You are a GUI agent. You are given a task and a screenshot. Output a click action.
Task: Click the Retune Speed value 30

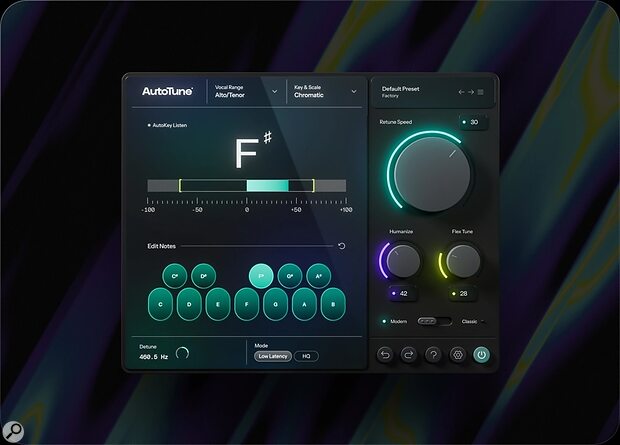(x=474, y=122)
